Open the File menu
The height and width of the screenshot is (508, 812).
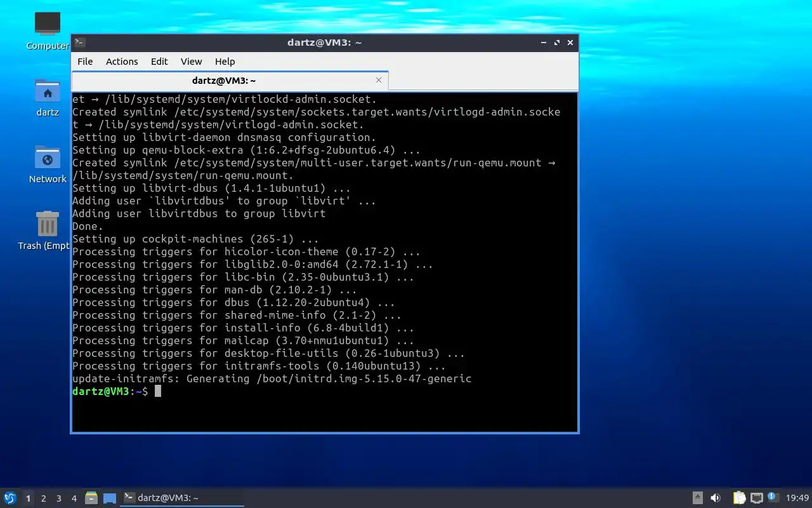(85, 62)
